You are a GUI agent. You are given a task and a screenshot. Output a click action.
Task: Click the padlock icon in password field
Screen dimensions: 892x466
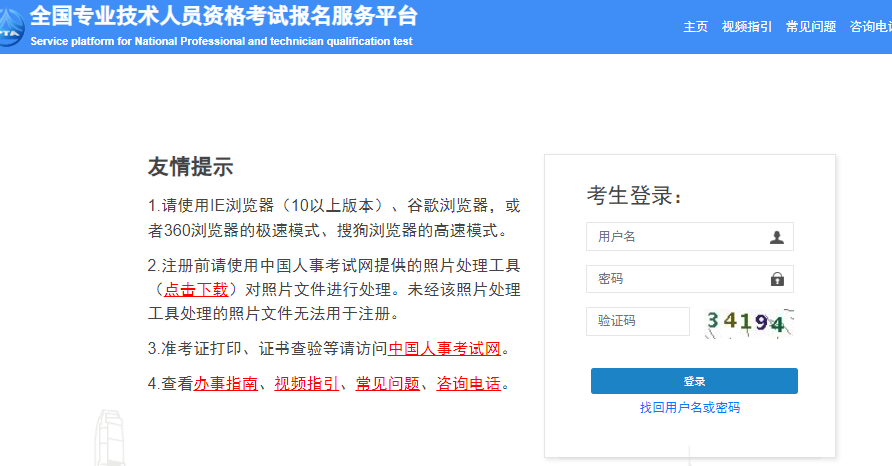777,279
